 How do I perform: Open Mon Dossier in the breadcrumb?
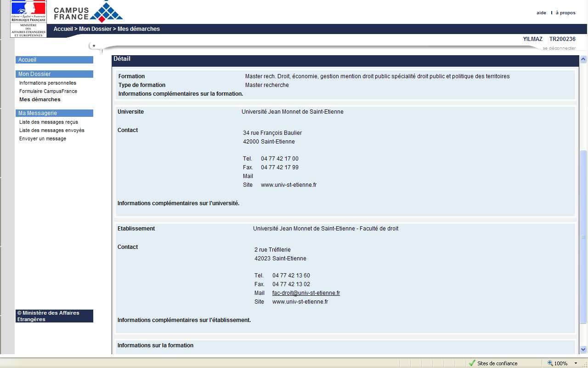click(x=95, y=29)
